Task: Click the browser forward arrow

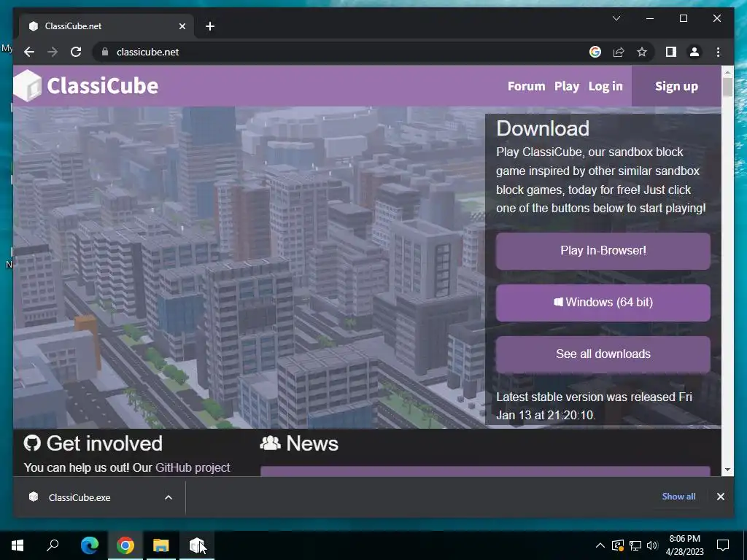Action: click(x=53, y=52)
